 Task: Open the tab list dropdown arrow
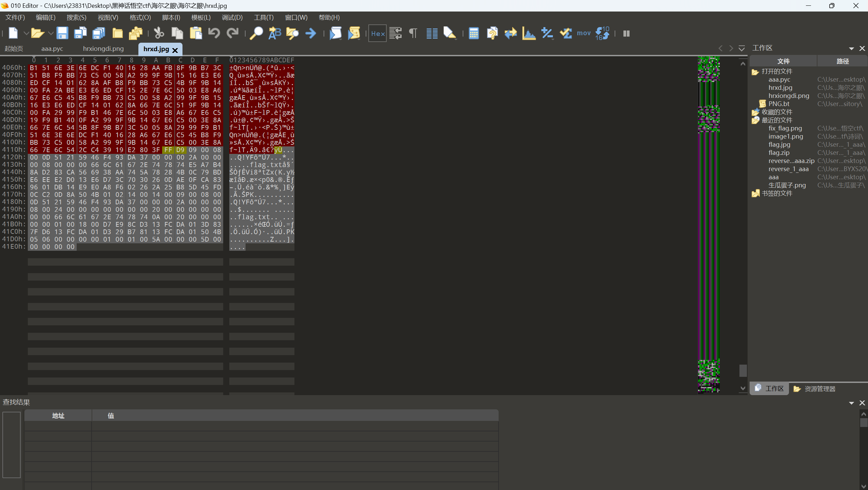click(x=741, y=48)
